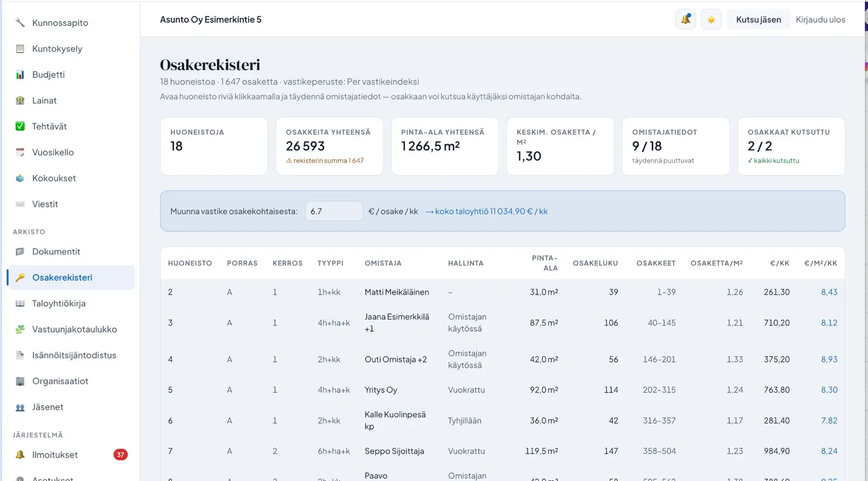Open the Yritys Oy apartment row

[x=502, y=390]
